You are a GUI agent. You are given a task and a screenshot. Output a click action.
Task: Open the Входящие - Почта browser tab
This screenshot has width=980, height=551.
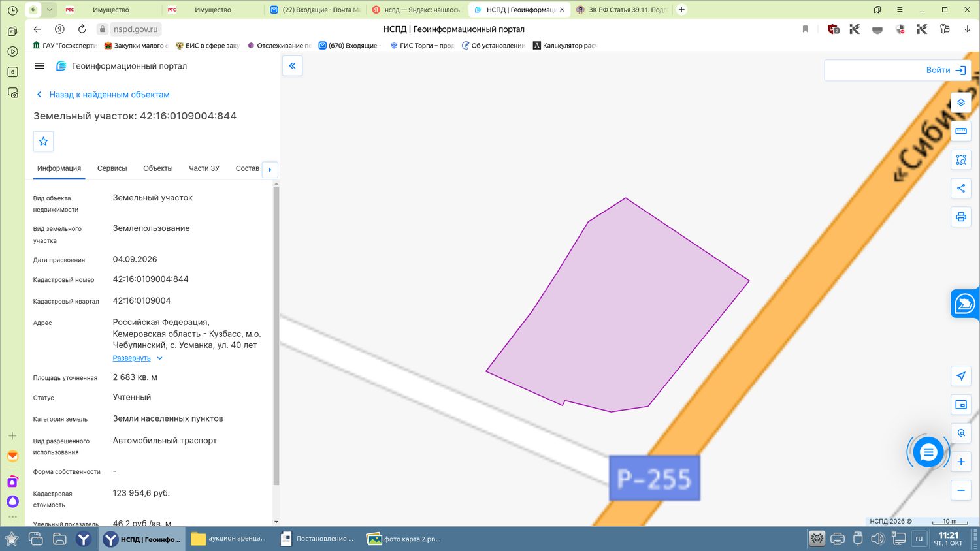(x=315, y=10)
